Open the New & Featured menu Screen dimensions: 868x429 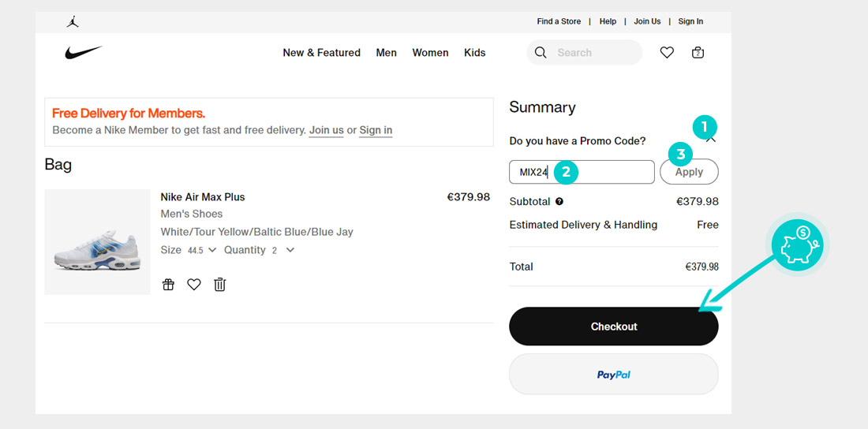[322, 53]
